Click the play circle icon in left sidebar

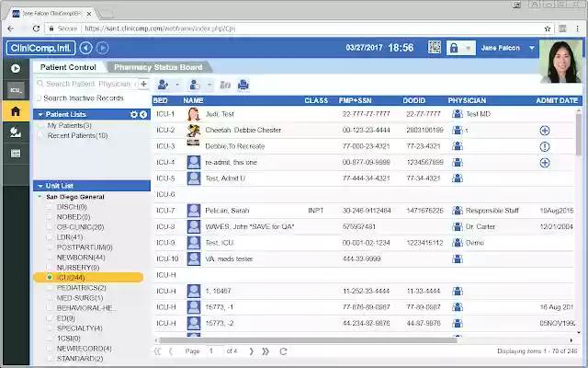coord(16,68)
